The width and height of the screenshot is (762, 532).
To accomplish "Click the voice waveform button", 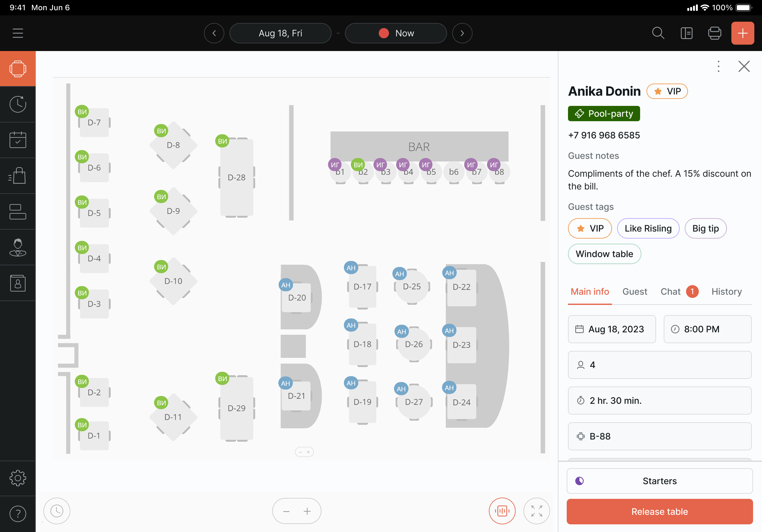I will pyautogui.click(x=502, y=511).
